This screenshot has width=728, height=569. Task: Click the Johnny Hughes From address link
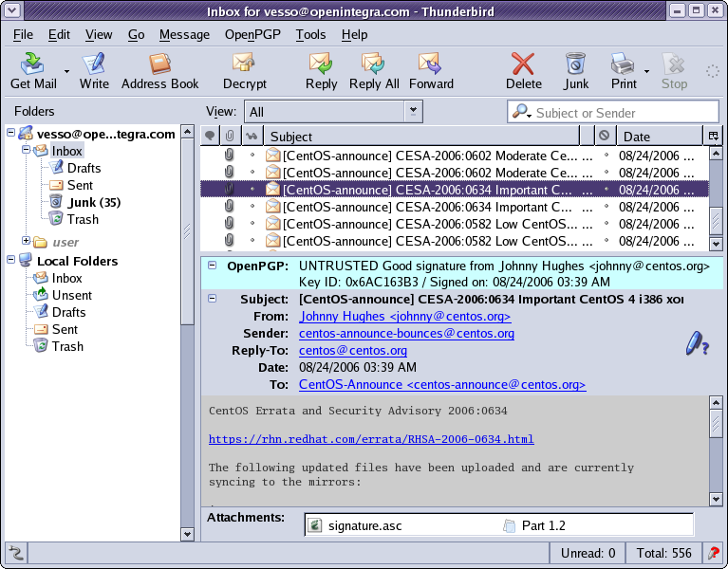coord(405,316)
